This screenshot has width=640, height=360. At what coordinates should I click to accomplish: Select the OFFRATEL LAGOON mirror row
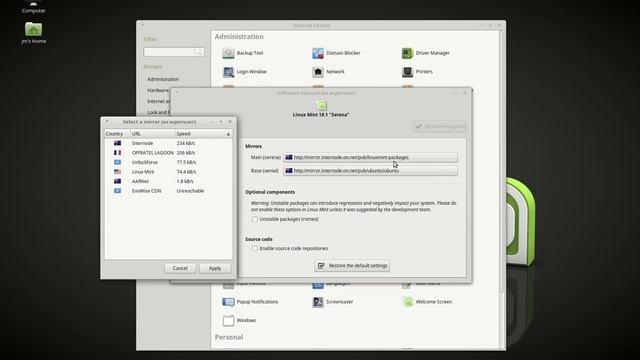pos(168,153)
